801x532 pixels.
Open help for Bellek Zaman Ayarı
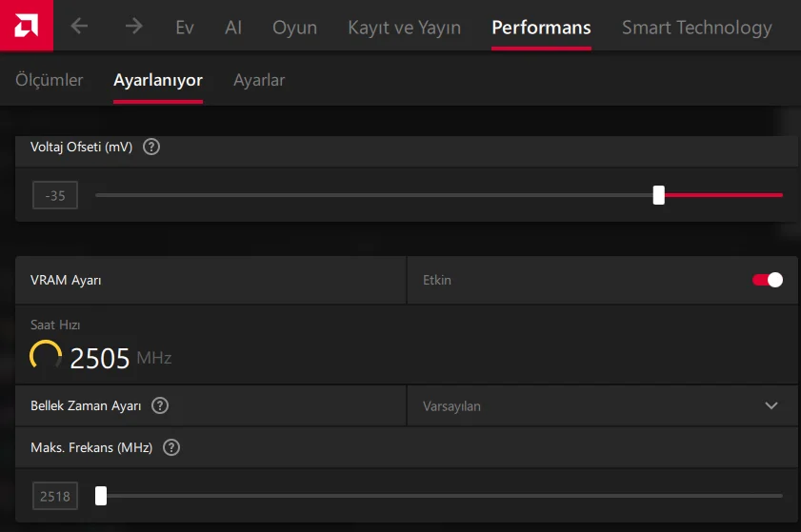(160, 405)
